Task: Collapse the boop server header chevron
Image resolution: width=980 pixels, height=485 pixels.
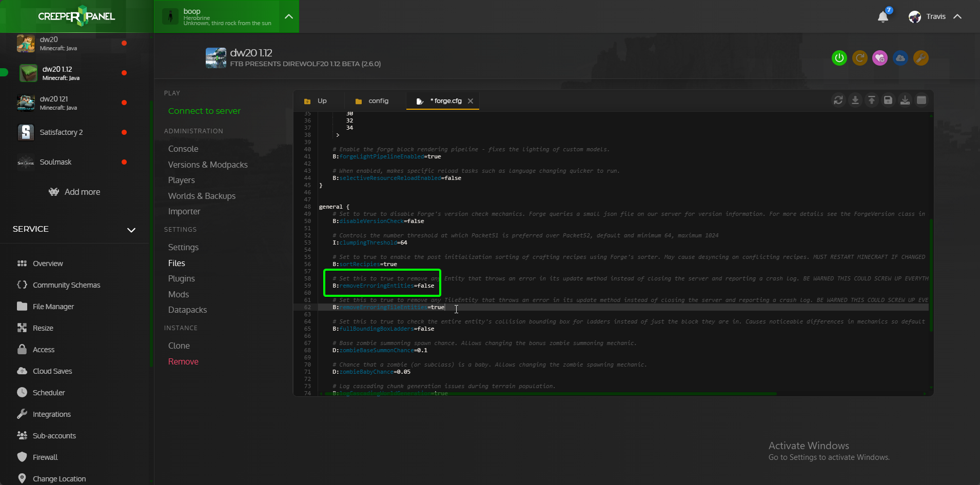Action: [289, 16]
